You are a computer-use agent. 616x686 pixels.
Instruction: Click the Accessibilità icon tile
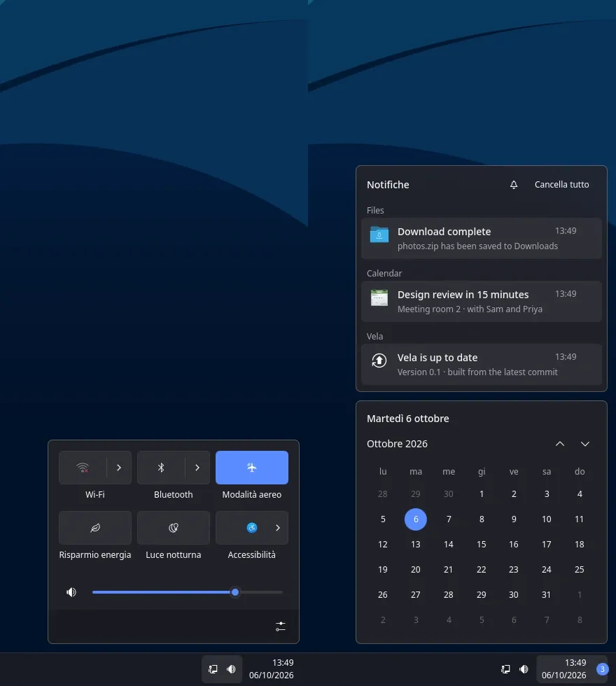pyautogui.click(x=251, y=528)
